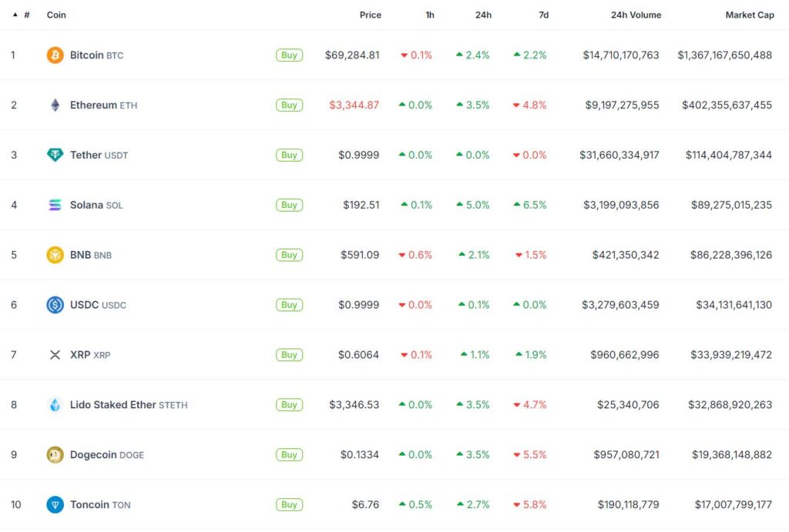The image size is (789, 532).
Task: Select Toncoin price $6.76
Action: pyautogui.click(x=365, y=504)
